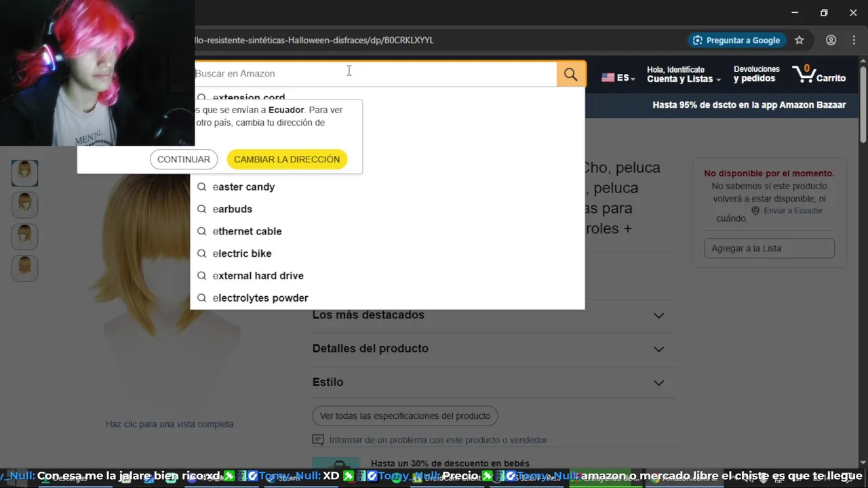
Task: Select the earbuds suggestion
Action: 387,209
